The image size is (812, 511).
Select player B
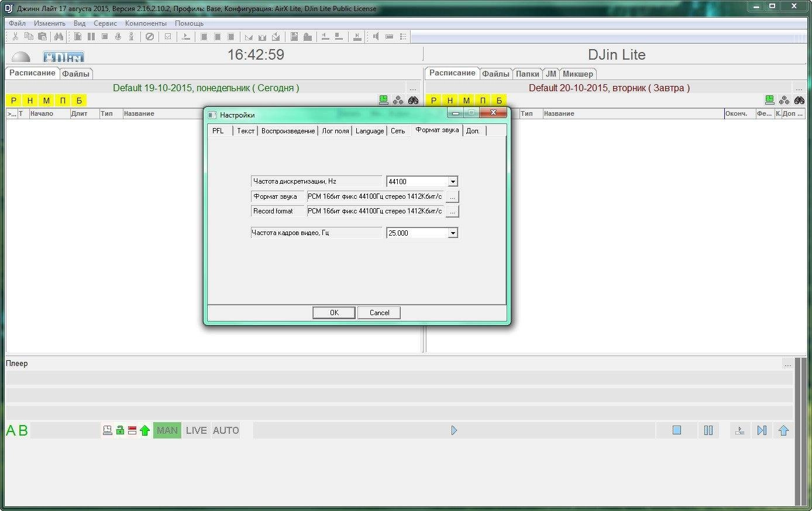[x=23, y=431]
